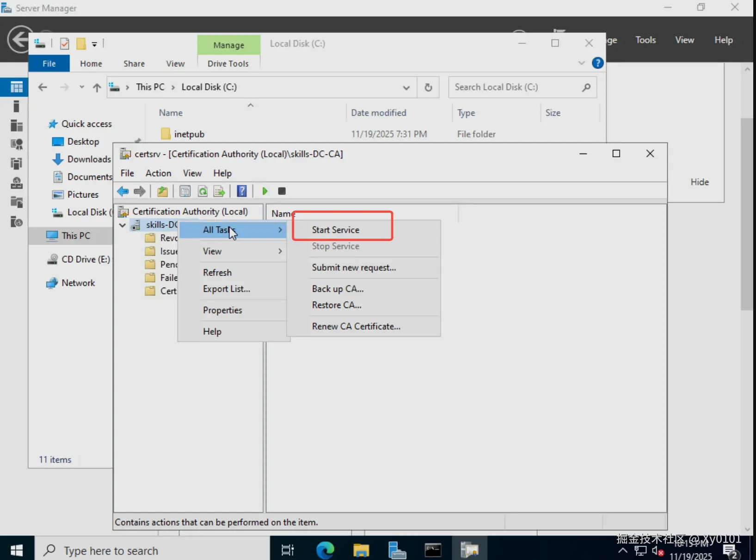
Task: Expand the View submenu in the context menu
Action: point(233,251)
